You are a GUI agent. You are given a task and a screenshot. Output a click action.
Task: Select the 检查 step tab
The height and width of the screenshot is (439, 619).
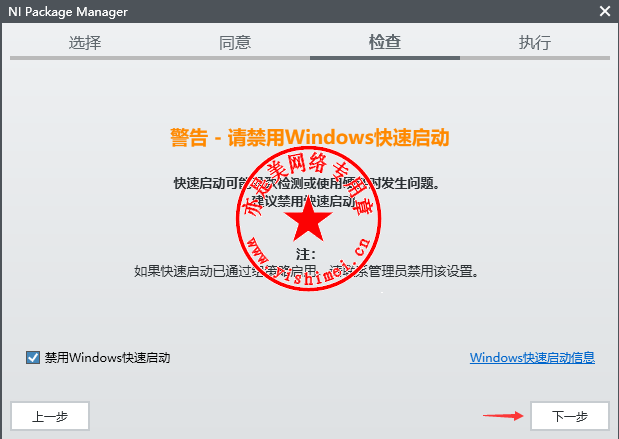pyautogui.click(x=385, y=42)
